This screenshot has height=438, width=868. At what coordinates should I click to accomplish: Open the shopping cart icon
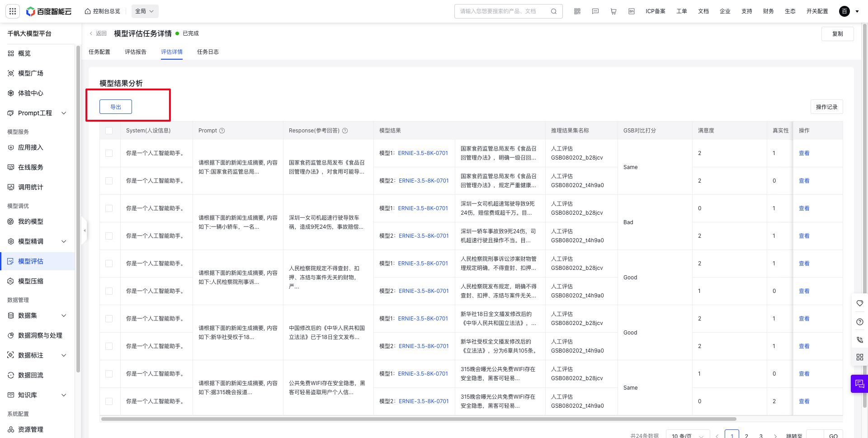613,11
